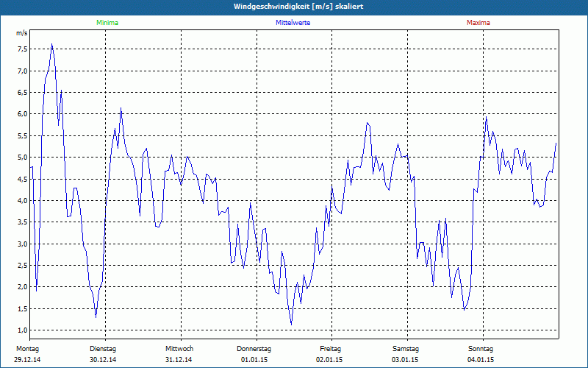
Task: Click the 2,0 y-axis value
Action: click(x=22, y=287)
